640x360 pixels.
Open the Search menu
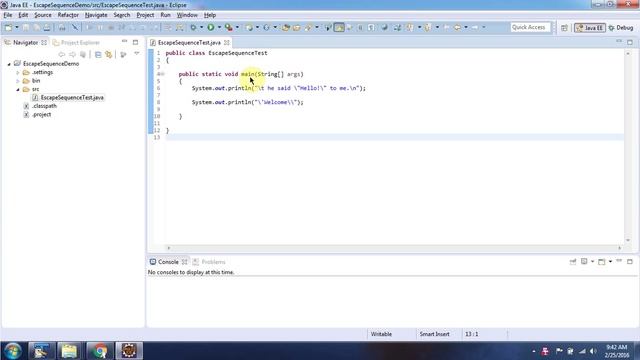pos(122,15)
